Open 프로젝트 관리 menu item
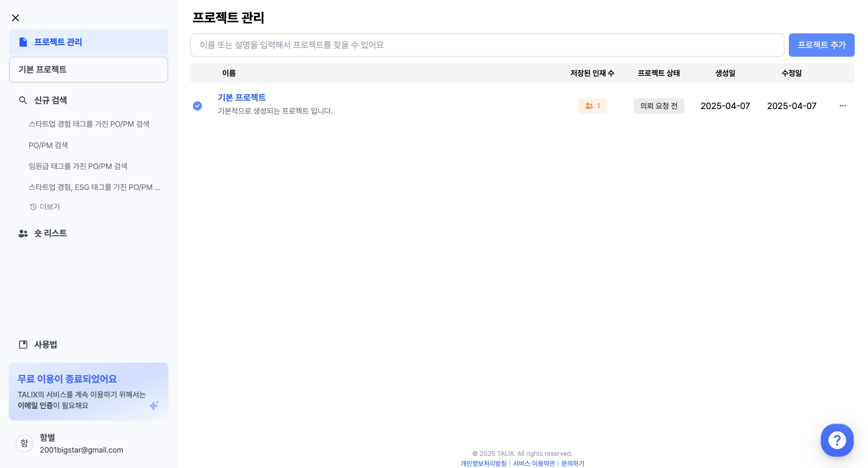This screenshot has width=868, height=468. pos(88,42)
